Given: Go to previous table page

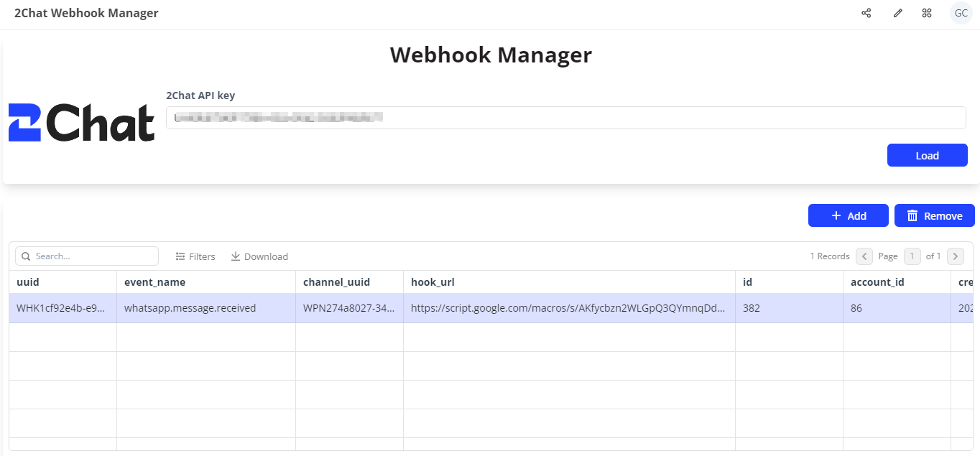Looking at the screenshot, I should click(x=864, y=256).
